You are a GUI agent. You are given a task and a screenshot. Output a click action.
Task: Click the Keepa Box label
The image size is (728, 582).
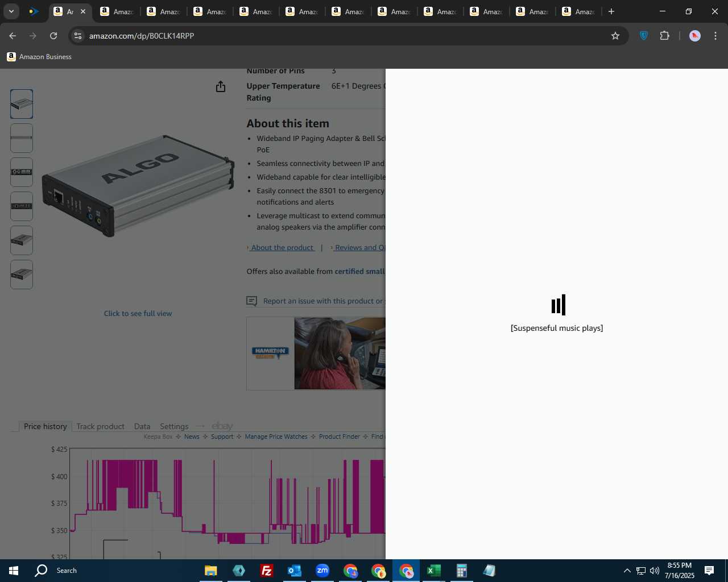pyautogui.click(x=158, y=436)
